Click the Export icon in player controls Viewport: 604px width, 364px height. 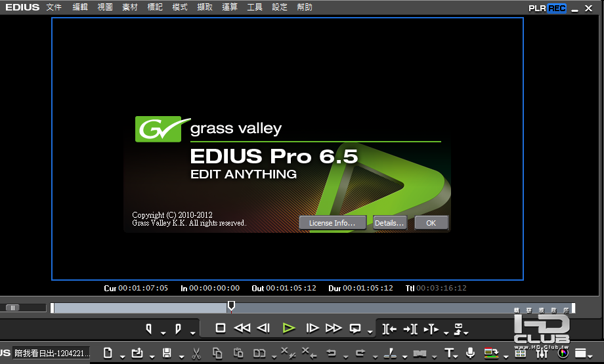[x=458, y=329]
